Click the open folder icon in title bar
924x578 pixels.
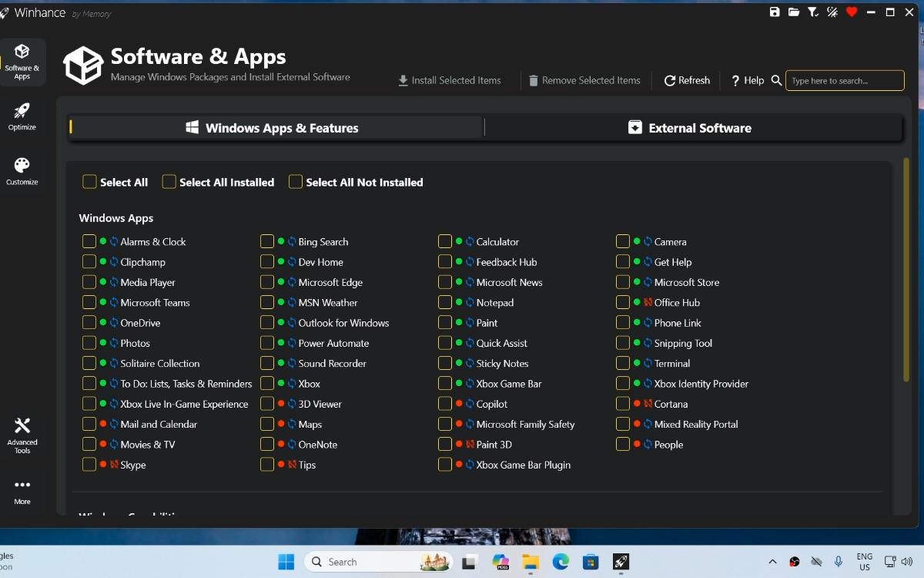point(794,12)
